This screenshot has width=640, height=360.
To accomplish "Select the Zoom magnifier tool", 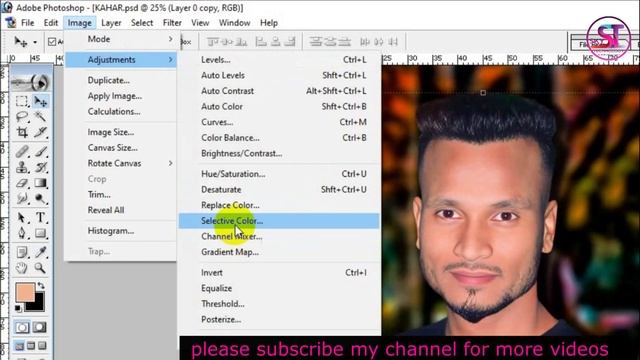I will pyautogui.click(x=40, y=268).
